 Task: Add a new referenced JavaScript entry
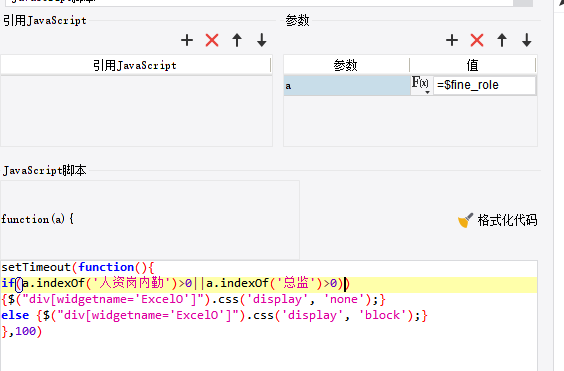(x=187, y=40)
